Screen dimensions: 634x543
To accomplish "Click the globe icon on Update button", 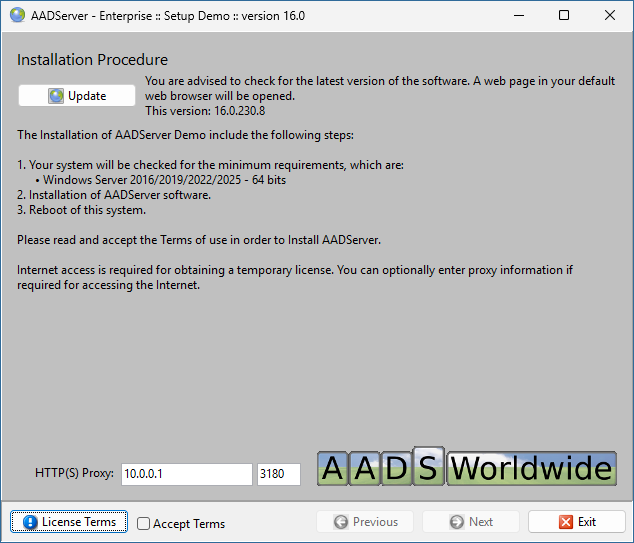I will coord(56,96).
